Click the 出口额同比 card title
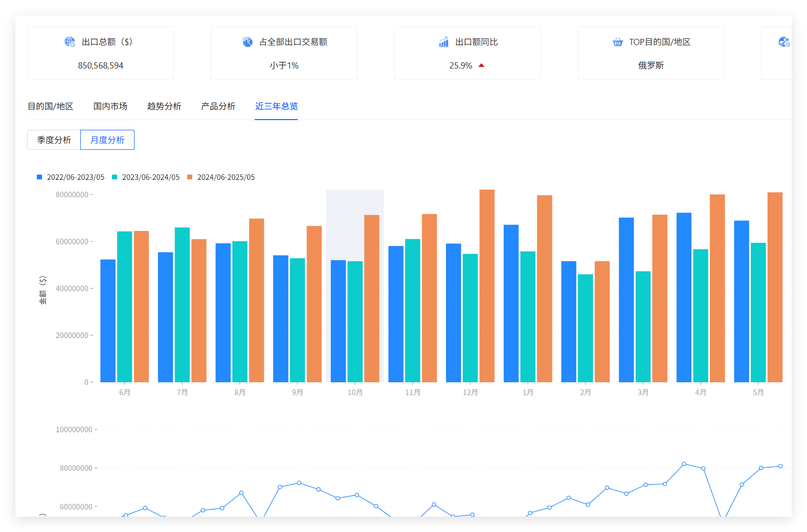The image size is (807, 532). [477, 42]
